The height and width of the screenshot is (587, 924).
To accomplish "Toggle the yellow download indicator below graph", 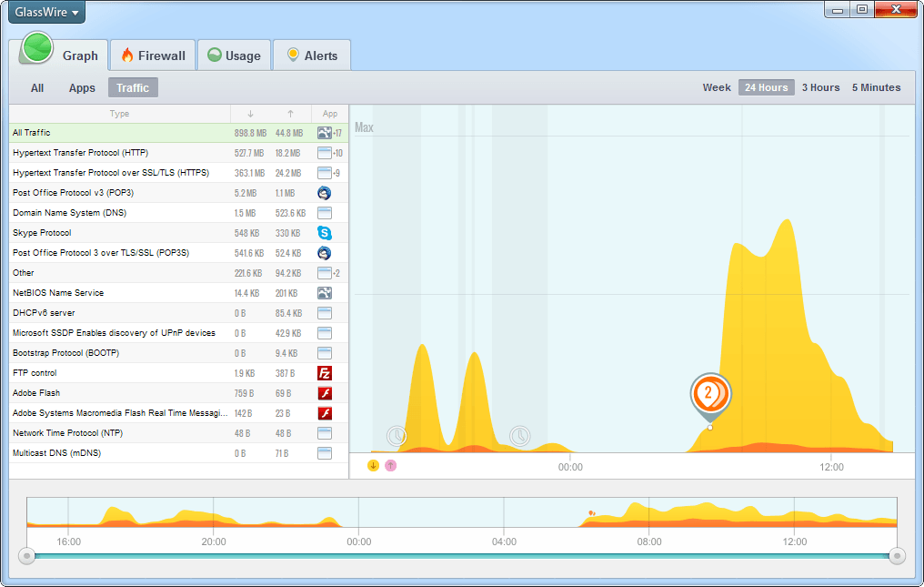I will [373, 465].
